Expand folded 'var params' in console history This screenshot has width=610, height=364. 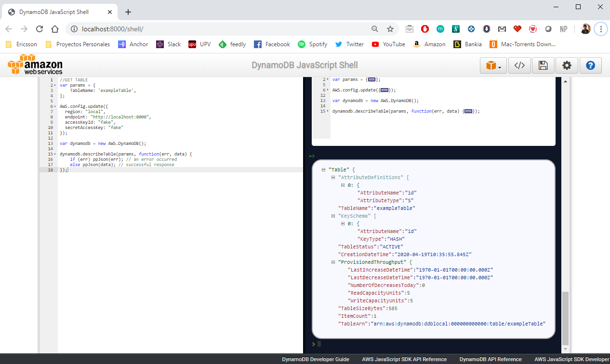[371, 79]
